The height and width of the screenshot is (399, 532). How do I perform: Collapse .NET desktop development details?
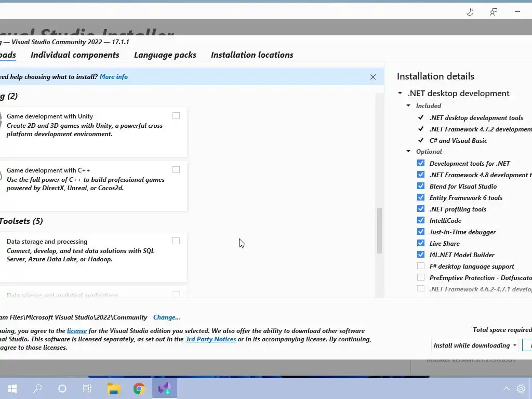click(x=400, y=93)
